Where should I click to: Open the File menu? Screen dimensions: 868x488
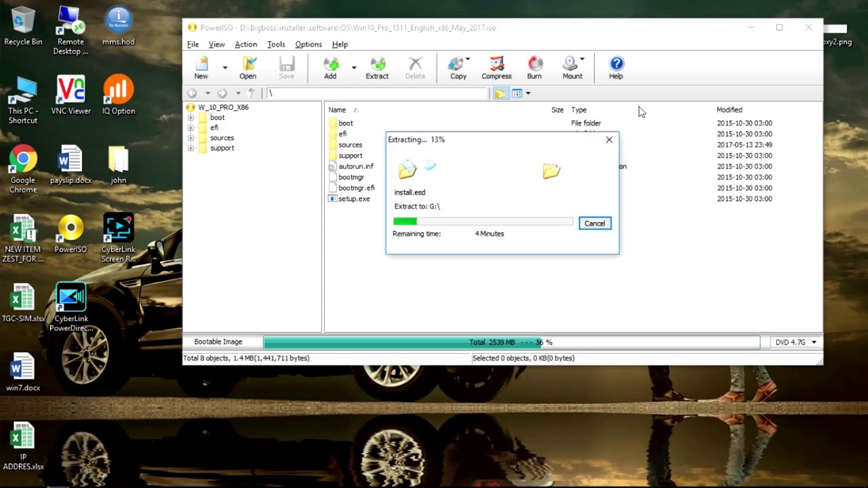coord(193,44)
